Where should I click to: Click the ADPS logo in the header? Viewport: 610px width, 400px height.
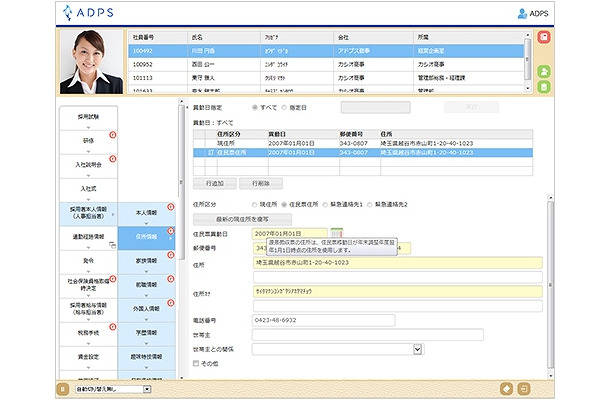[88, 12]
